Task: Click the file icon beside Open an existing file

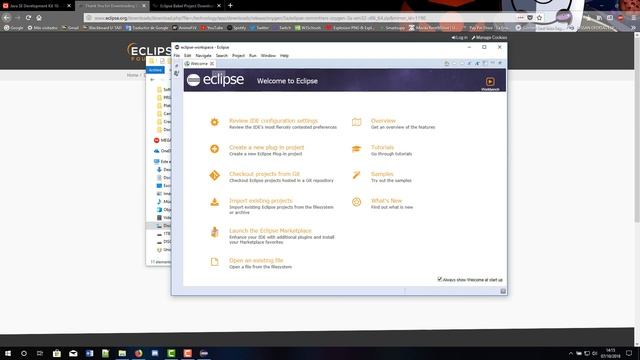Action: pos(214,262)
